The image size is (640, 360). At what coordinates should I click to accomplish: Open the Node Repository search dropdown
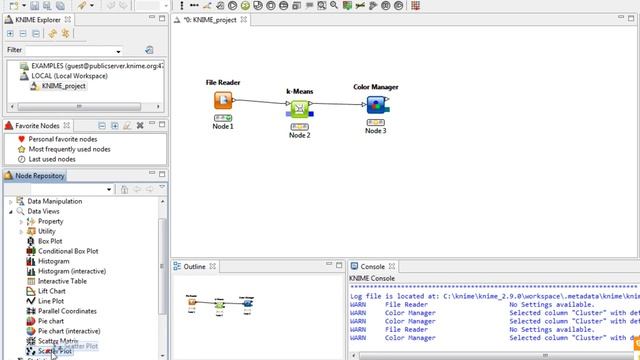(x=109, y=189)
